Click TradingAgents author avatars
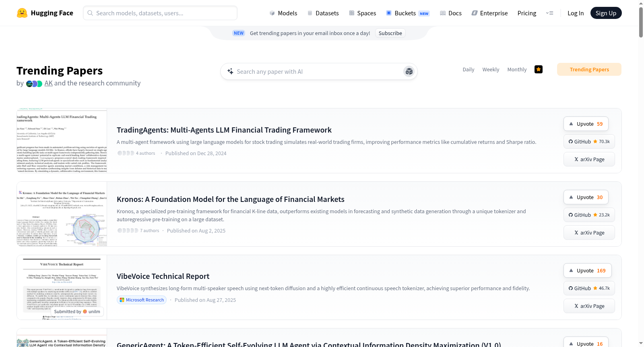 coord(126,153)
